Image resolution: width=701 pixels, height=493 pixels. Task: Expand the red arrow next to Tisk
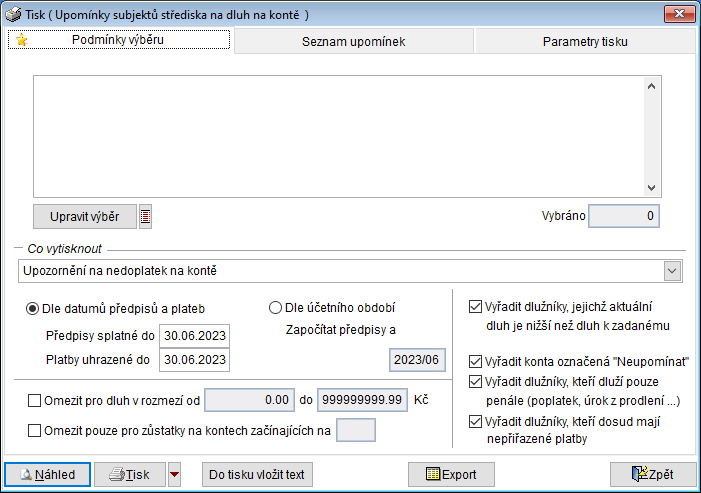coord(175,474)
